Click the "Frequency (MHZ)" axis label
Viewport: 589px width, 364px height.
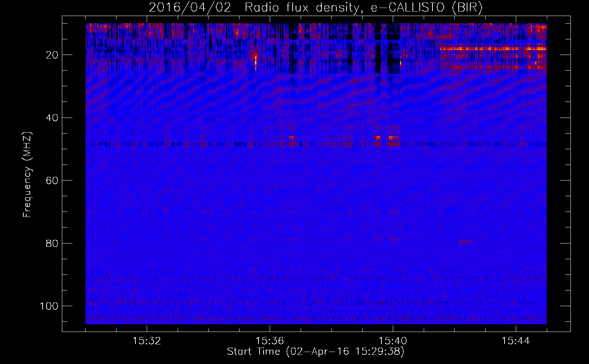pos(27,175)
